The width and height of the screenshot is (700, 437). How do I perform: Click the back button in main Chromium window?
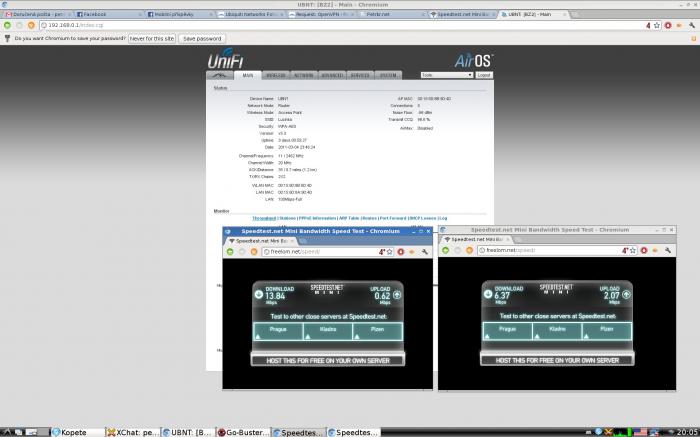(7, 25)
